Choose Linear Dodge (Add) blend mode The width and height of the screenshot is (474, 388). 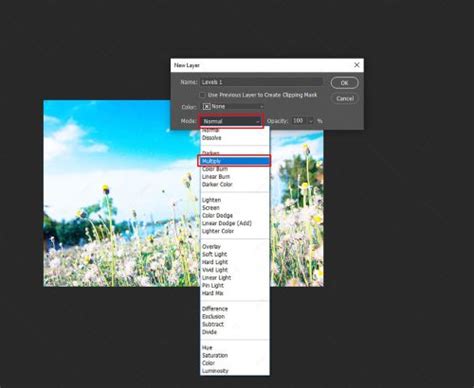(235, 223)
